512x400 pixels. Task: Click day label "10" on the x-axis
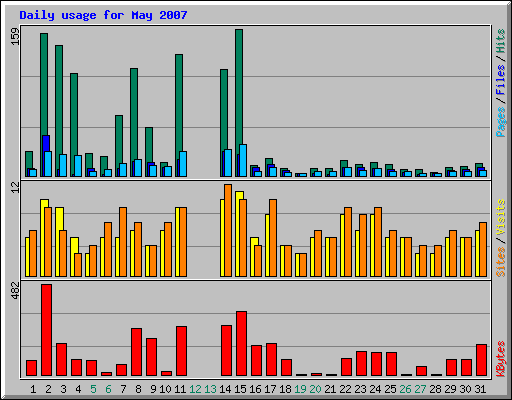point(165,389)
